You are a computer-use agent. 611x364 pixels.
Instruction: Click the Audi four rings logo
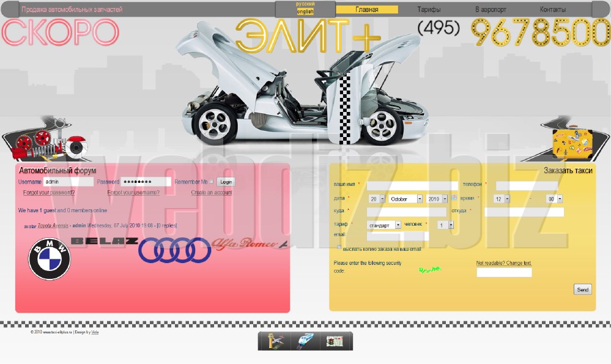click(174, 250)
